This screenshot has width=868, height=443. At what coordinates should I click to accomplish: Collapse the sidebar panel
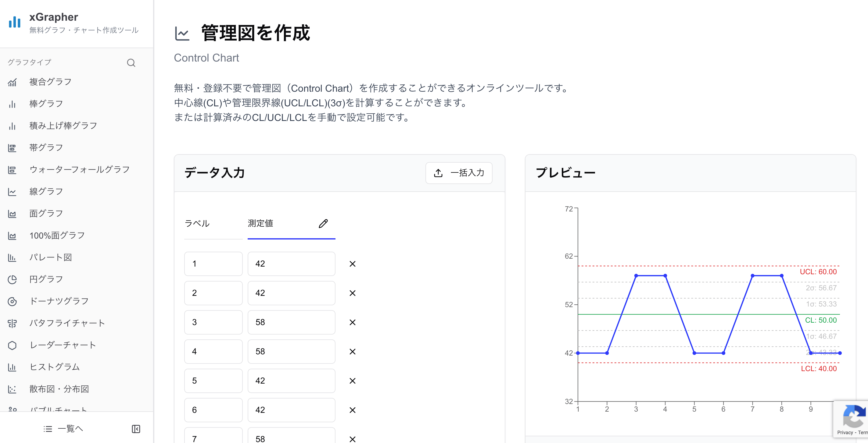[136, 428]
